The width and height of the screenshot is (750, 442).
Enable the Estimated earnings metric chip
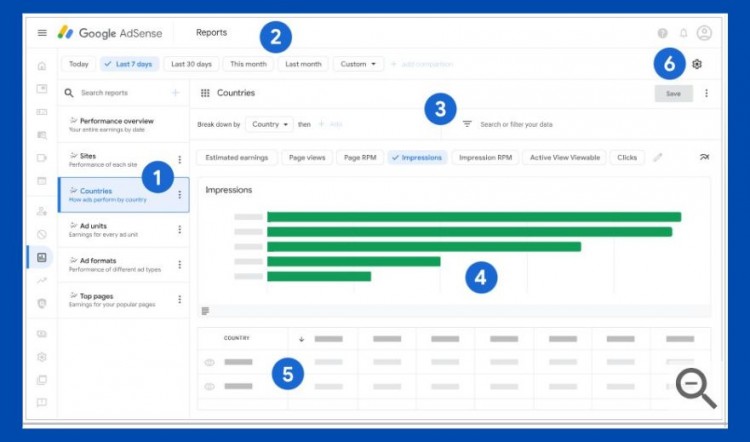coord(237,157)
